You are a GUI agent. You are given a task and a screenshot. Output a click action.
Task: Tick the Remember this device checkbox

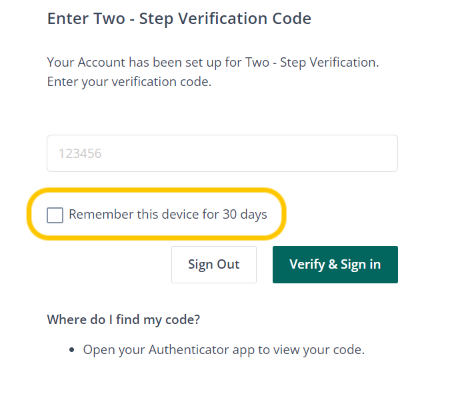coord(55,215)
